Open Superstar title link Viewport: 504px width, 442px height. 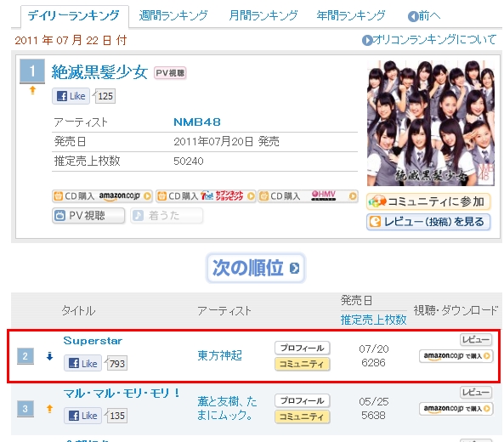93,341
